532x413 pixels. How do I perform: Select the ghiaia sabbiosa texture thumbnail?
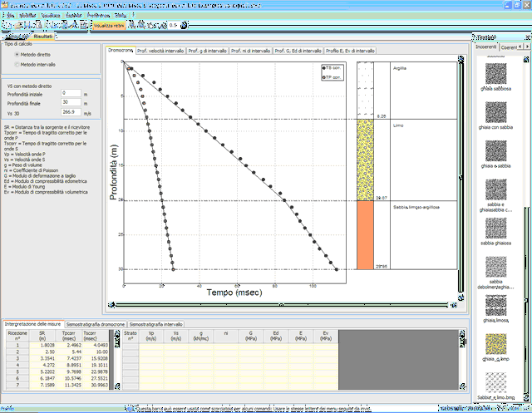(x=495, y=74)
